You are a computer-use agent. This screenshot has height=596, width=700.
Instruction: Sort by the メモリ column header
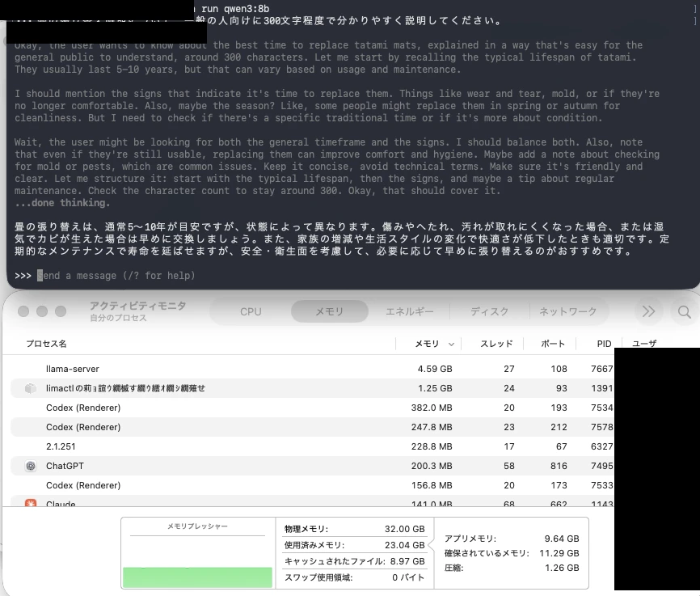click(x=428, y=344)
